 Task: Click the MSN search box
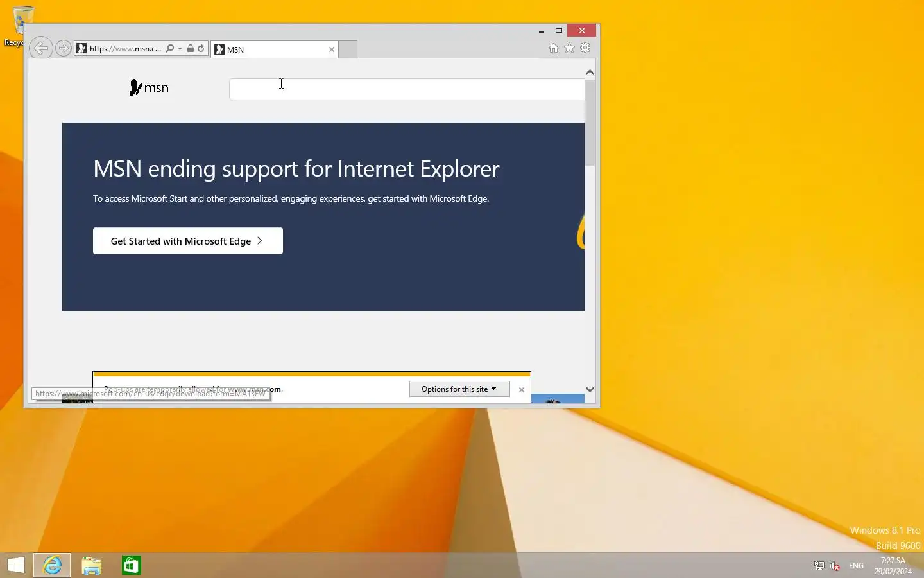pos(407,89)
